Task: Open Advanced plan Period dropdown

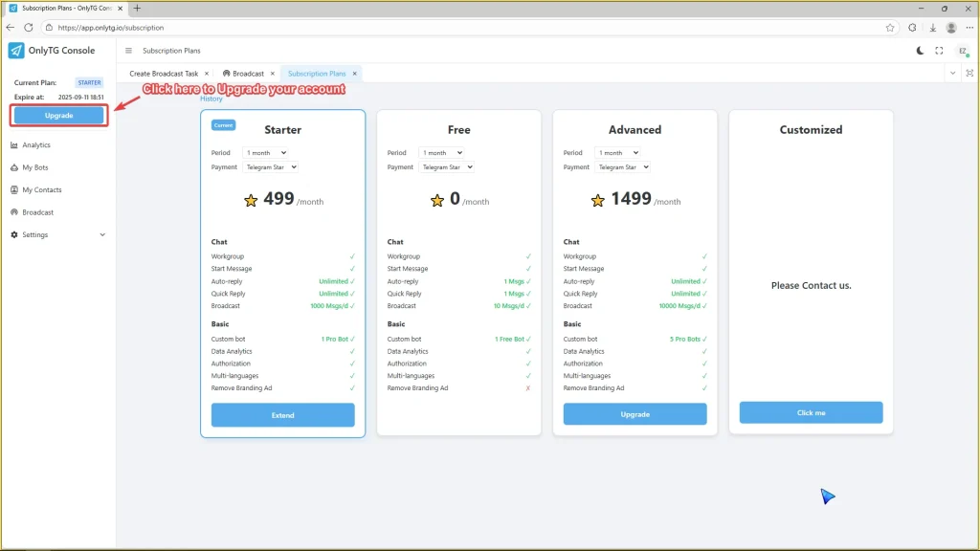Action: tap(618, 152)
